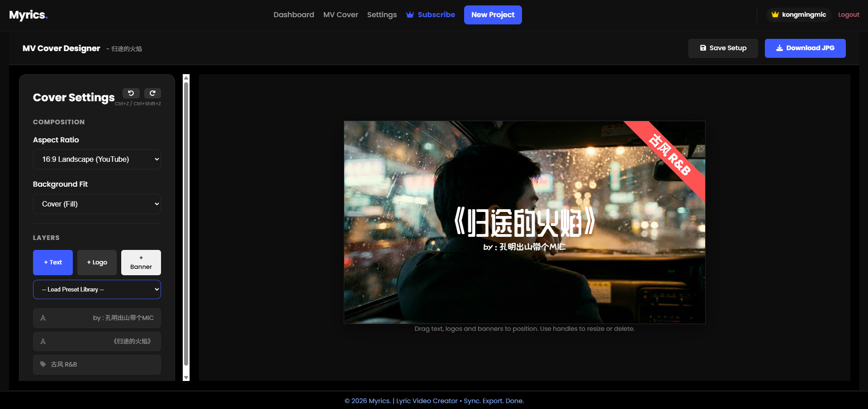Click the text icon on by:孔明出山带个MIC layer
Viewport: 868px width, 409px height.
tap(43, 318)
